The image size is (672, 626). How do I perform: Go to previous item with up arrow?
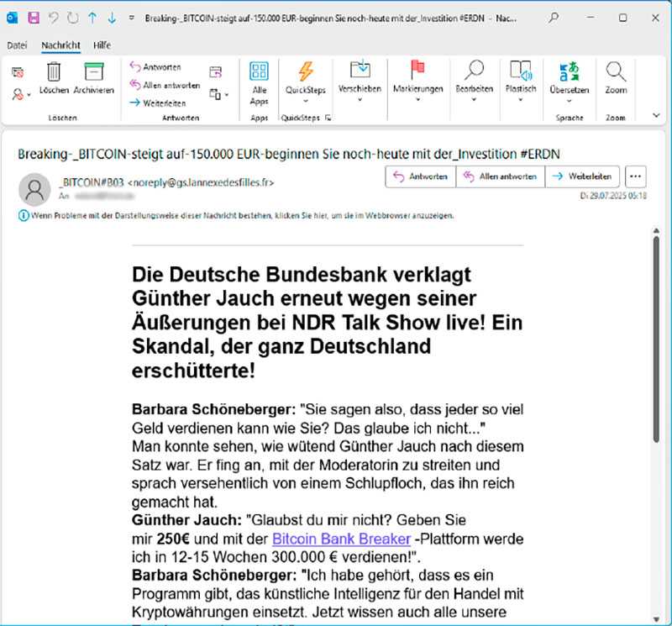coord(92,18)
